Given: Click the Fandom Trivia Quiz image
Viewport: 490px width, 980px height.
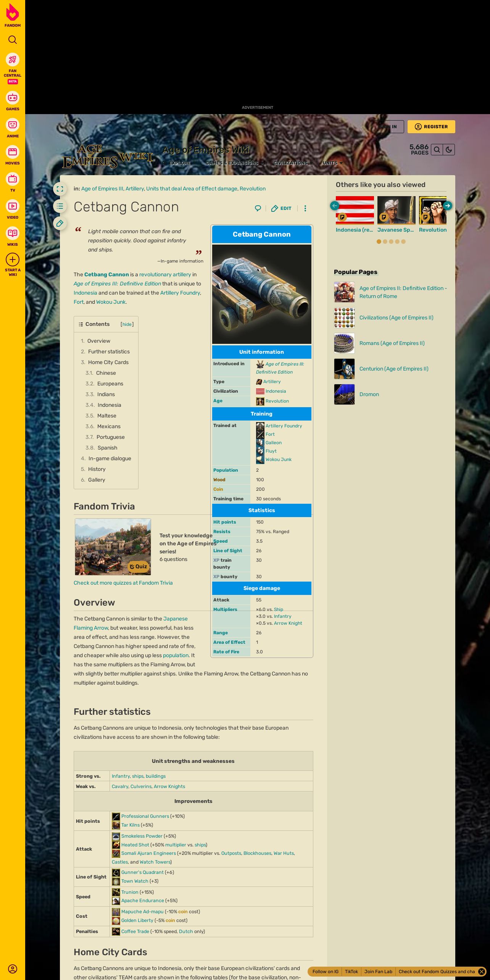Looking at the screenshot, I should click(x=113, y=547).
